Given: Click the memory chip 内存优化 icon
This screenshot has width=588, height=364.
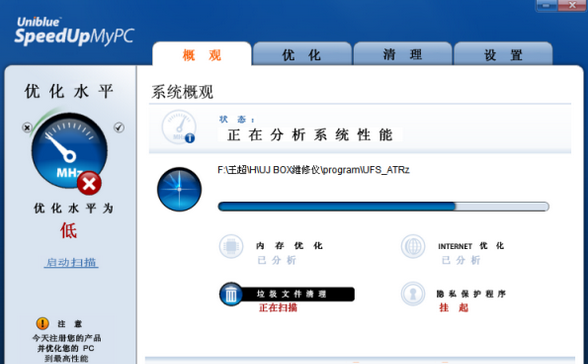Looking at the screenshot, I should pos(231,246).
